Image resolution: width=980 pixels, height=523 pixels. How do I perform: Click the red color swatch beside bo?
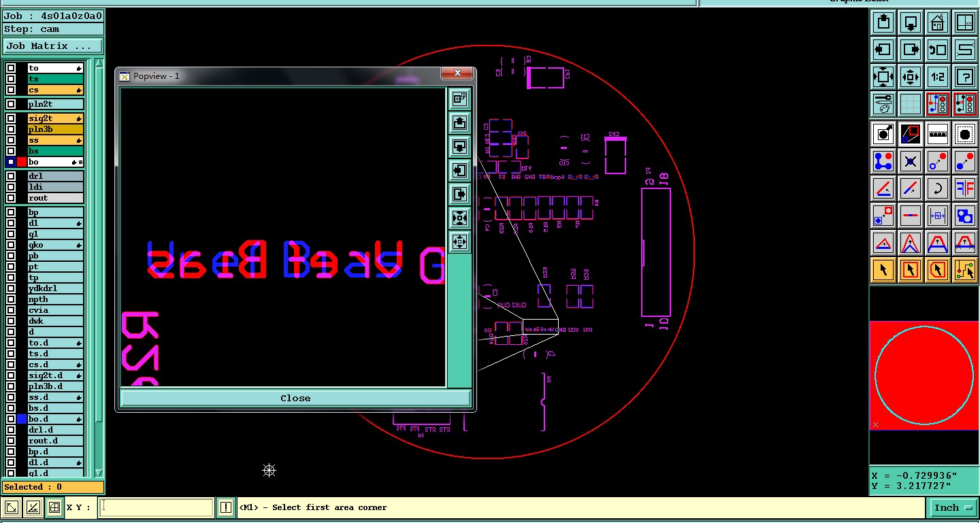tap(22, 162)
